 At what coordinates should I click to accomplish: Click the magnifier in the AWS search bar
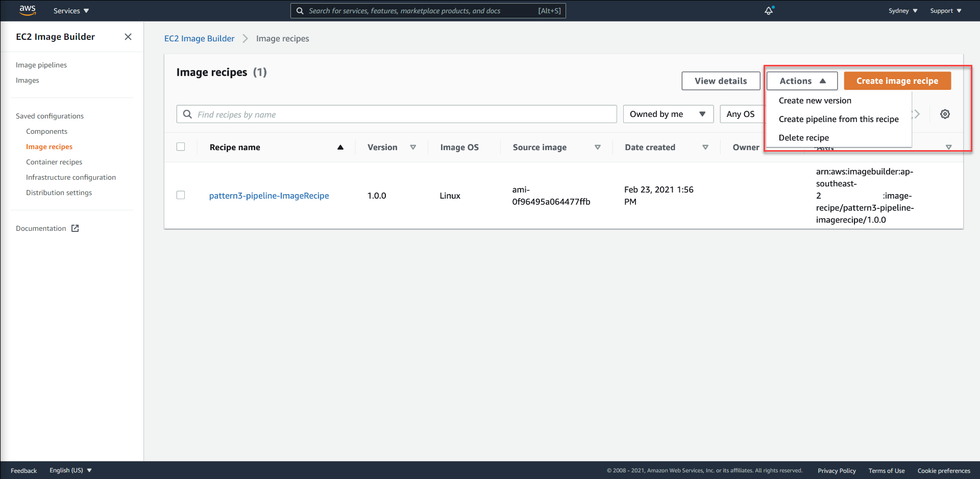[x=300, y=10]
